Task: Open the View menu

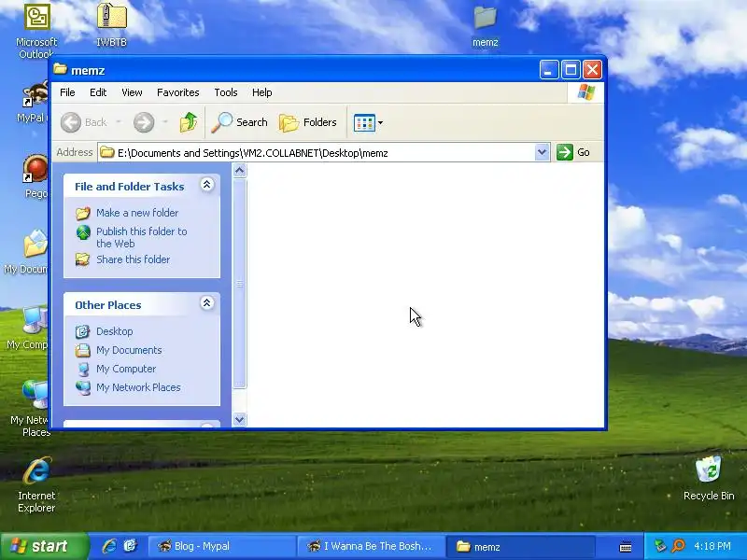Action: [132, 92]
